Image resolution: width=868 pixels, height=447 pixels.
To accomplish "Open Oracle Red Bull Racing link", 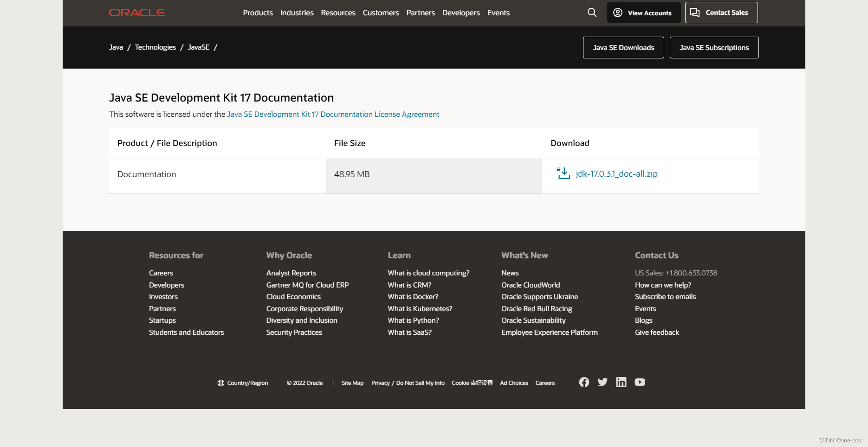I will pos(537,308).
